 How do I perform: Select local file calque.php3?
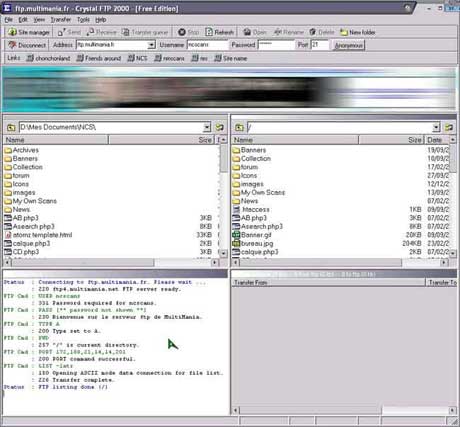pos(27,243)
